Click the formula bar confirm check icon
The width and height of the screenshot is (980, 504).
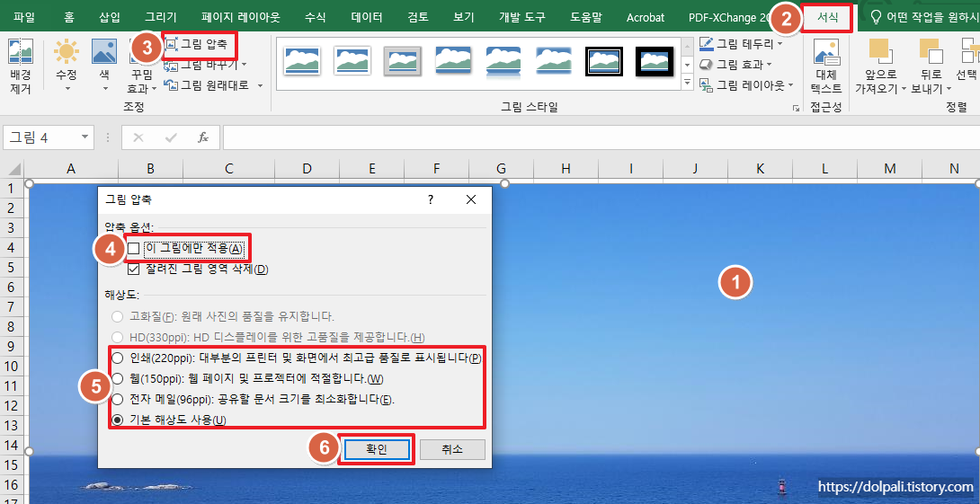171,137
